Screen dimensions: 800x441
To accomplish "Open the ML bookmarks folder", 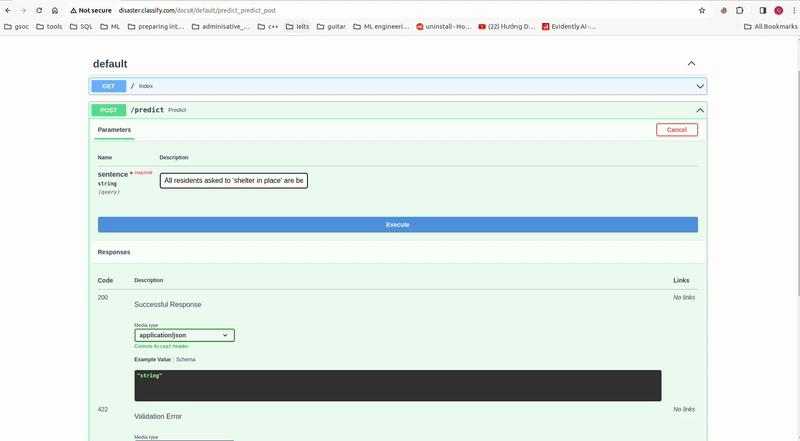I will (110, 27).
